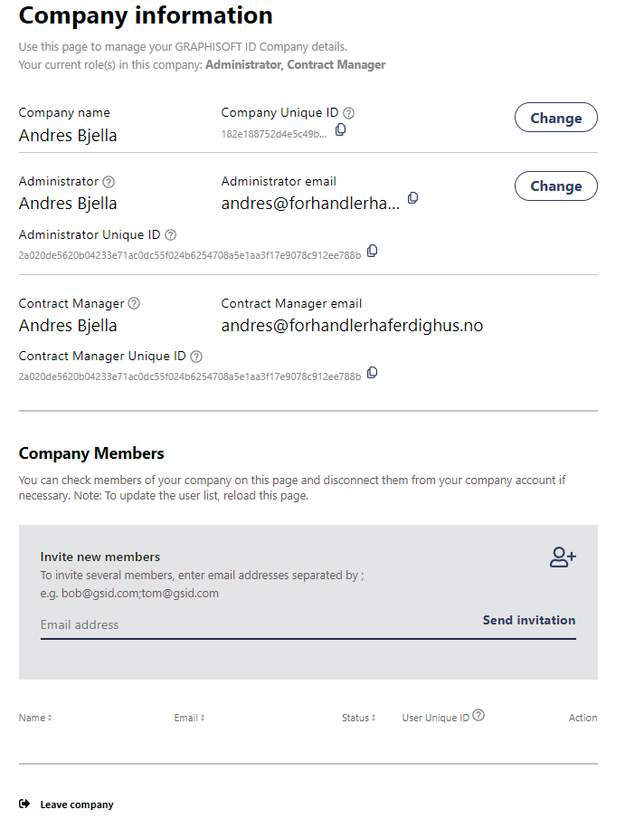The width and height of the screenshot is (644, 819).
Task: Show help icon beside Contract Manager label
Action: [134, 304]
